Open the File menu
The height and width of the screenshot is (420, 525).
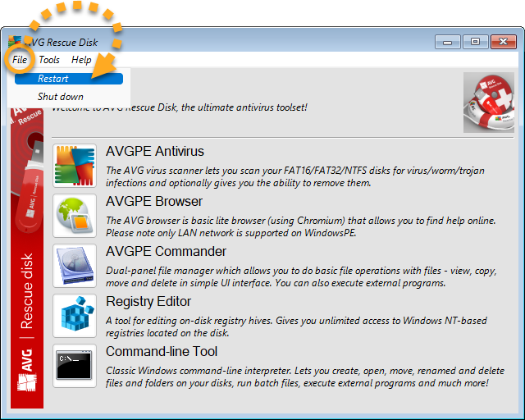click(20, 60)
